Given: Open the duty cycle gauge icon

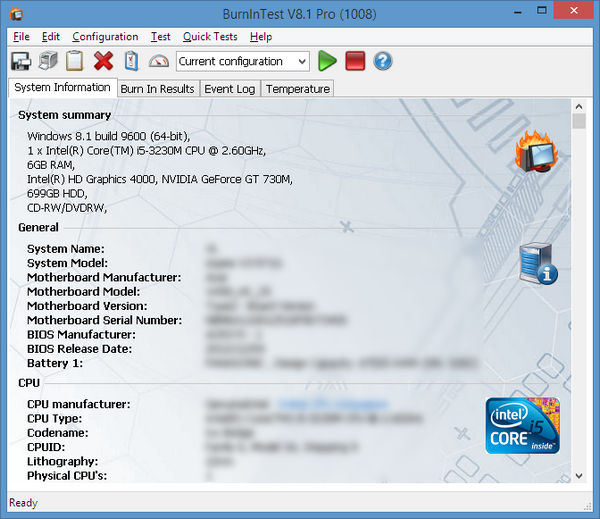Looking at the screenshot, I should click(159, 61).
